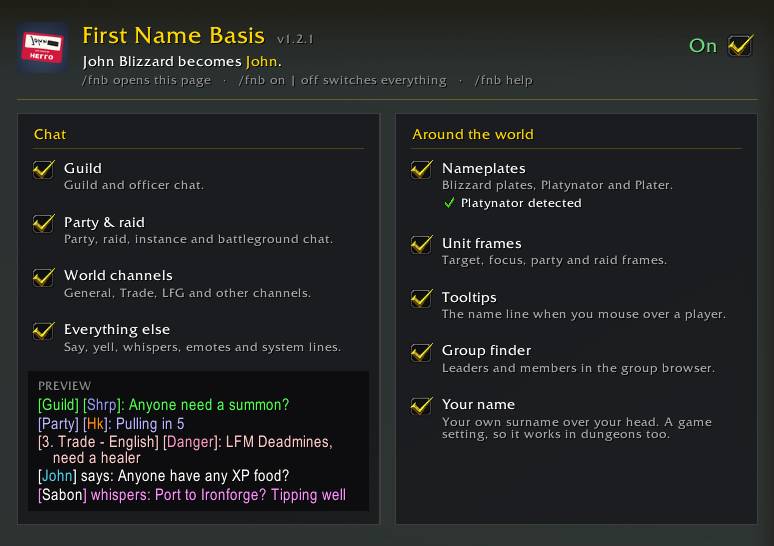Click the [John] name in say preview
774x546 pixels.
pyautogui.click(x=57, y=475)
